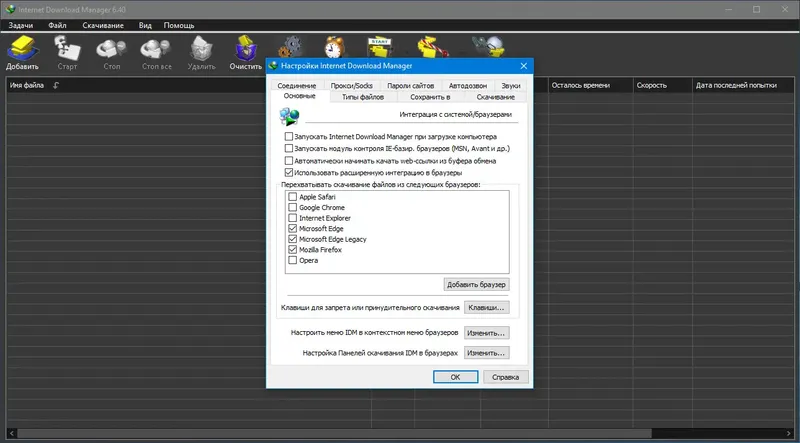Enable the IE-based browsers control module checkbox
Screen dimensions: 800x443
tap(289, 149)
